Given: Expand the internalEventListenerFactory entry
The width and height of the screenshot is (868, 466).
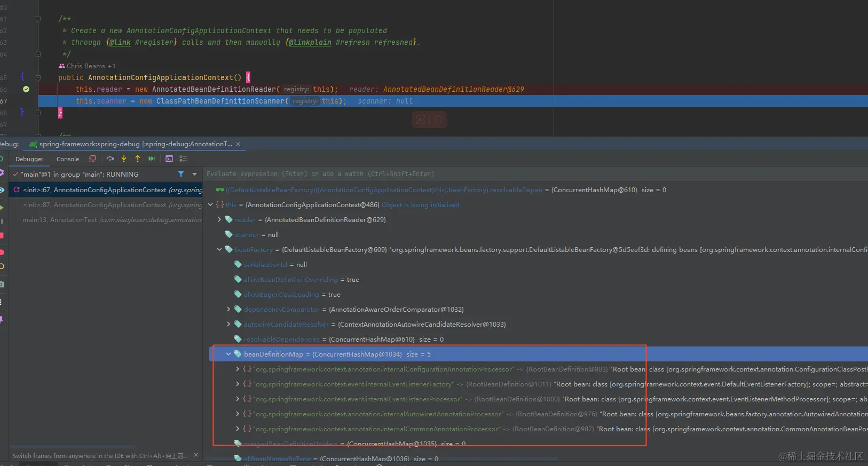Looking at the screenshot, I should (x=238, y=384).
